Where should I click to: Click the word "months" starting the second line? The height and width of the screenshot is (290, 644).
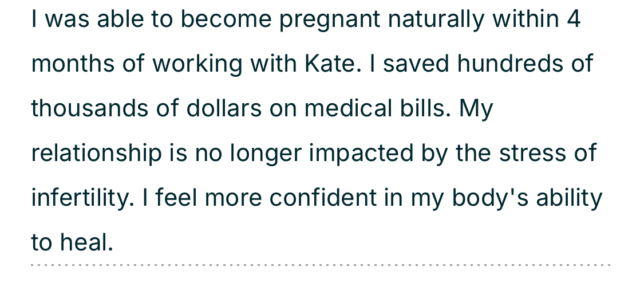pos(73,64)
